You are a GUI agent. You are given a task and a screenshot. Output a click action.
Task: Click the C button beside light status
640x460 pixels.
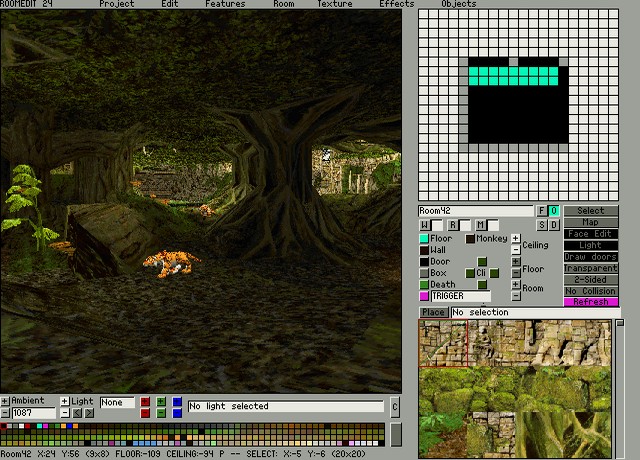coord(395,407)
